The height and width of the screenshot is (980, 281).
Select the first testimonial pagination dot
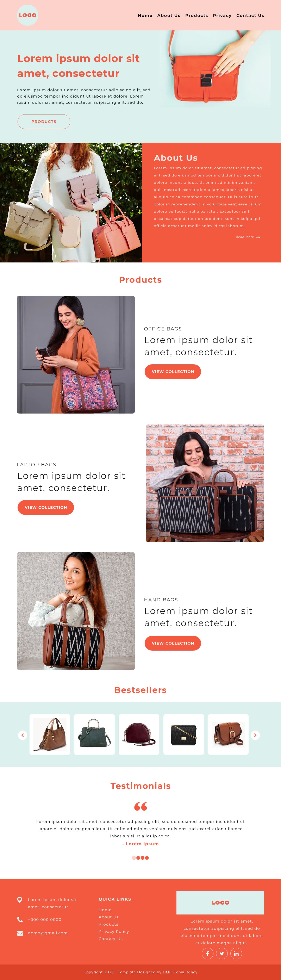coord(133,857)
